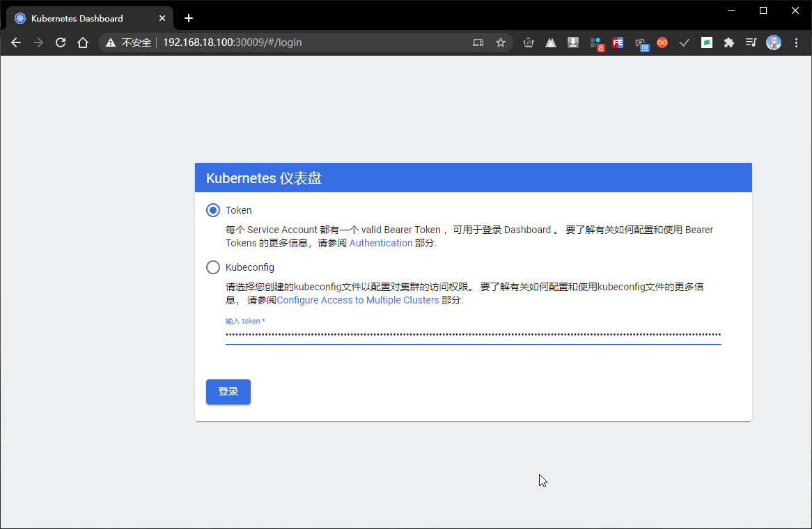812x529 pixels.
Task: Click the browser forward arrow
Action: point(38,42)
